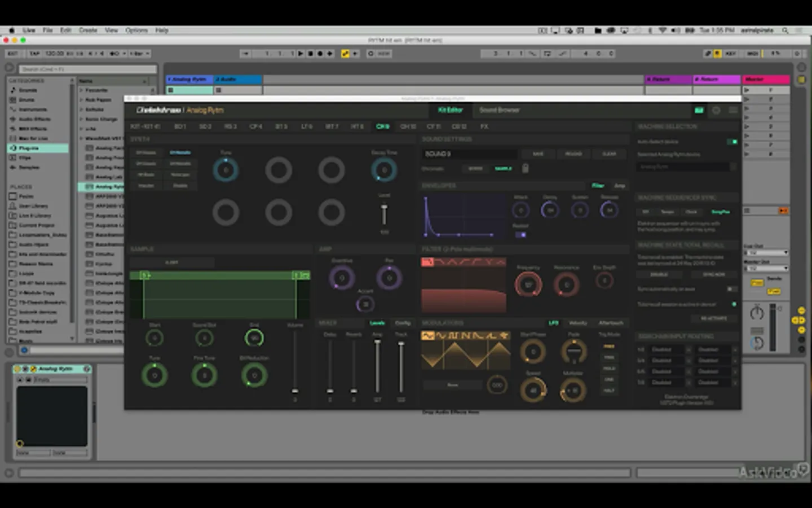Open the plugin settings gear icon
This screenshot has width=812, height=508.
coord(716,110)
